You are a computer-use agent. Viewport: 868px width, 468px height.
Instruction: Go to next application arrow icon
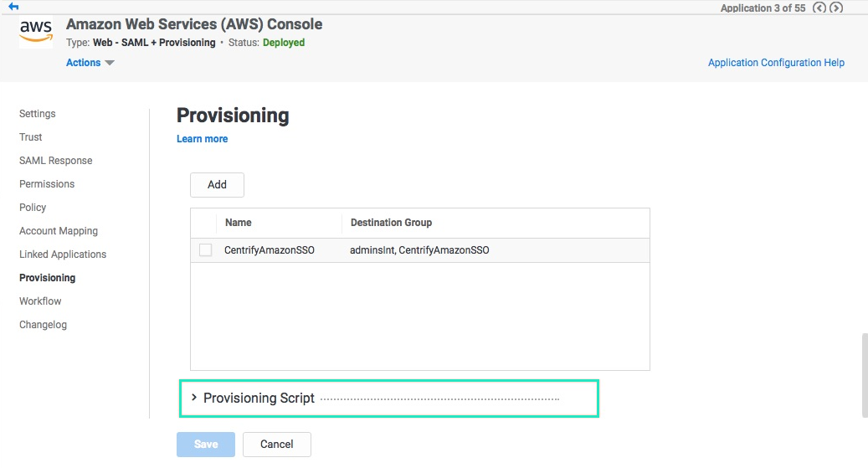[x=836, y=8]
